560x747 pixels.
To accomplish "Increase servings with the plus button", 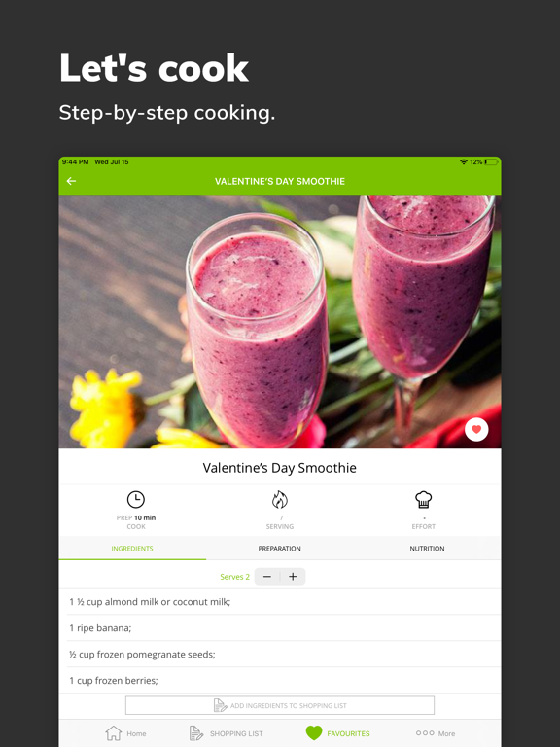I will click(x=293, y=577).
